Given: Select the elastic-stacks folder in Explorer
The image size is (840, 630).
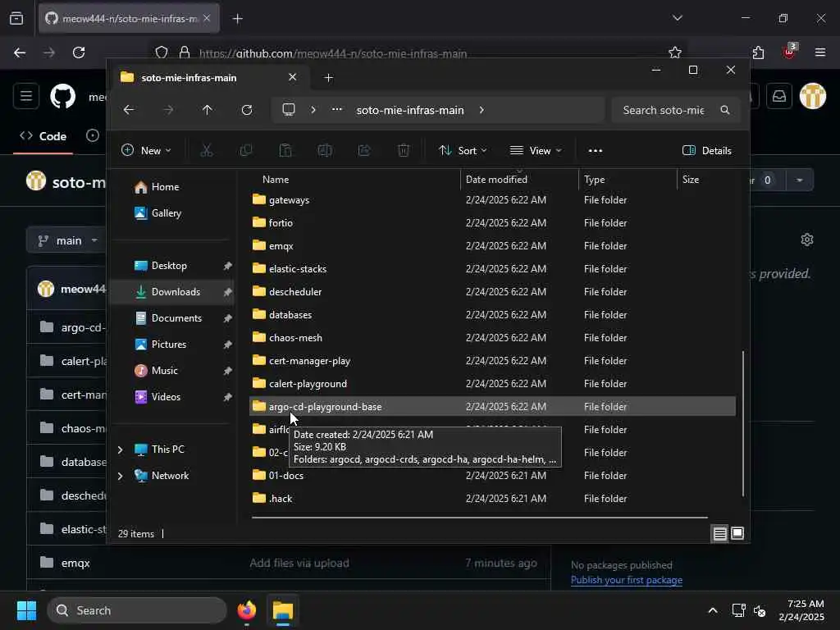Looking at the screenshot, I should 492,269.
